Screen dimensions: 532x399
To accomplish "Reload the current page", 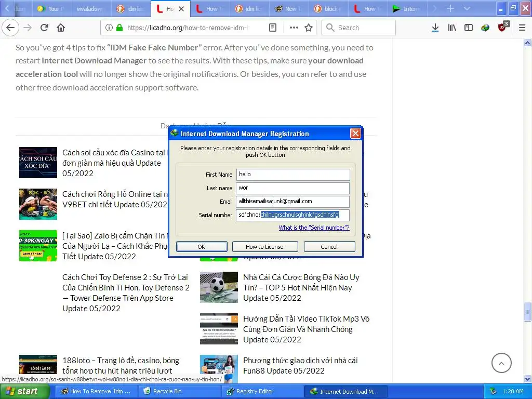I will tap(44, 28).
